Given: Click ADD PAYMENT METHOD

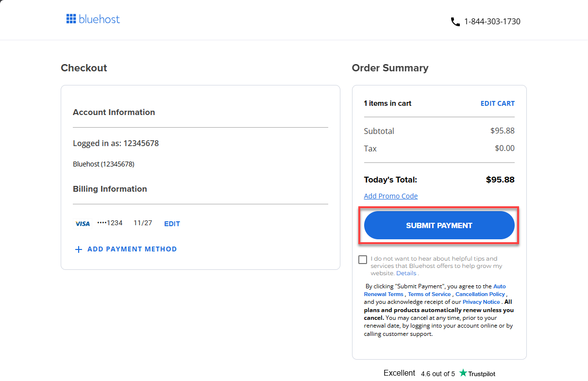Looking at the screenshot, I should click(x=132, y=249).
